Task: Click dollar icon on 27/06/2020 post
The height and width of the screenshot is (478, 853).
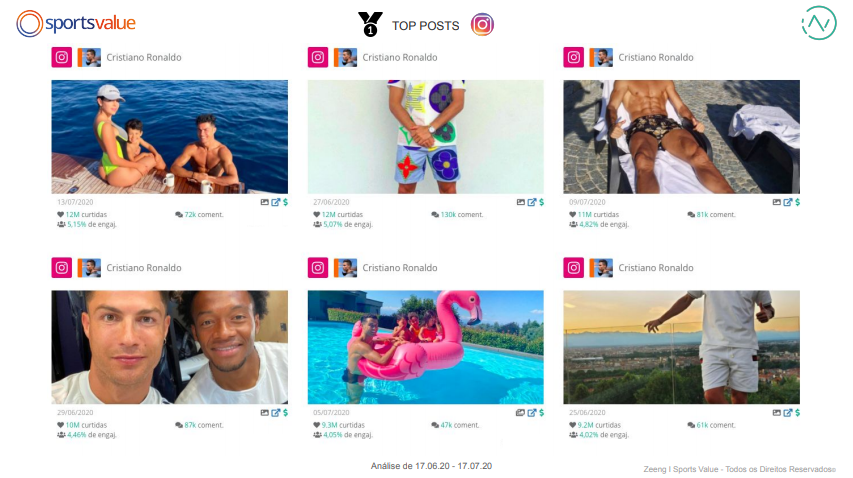Action: pos(541,202)
